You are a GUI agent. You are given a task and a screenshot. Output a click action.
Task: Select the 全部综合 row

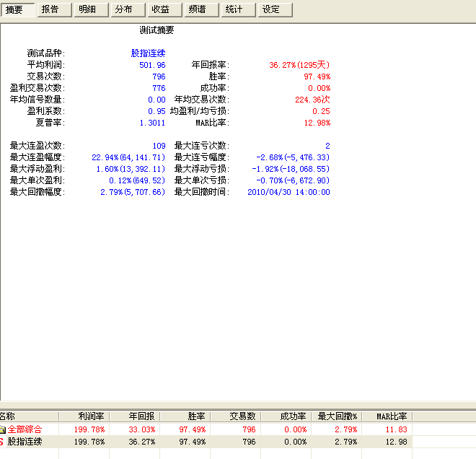[206, 429]
